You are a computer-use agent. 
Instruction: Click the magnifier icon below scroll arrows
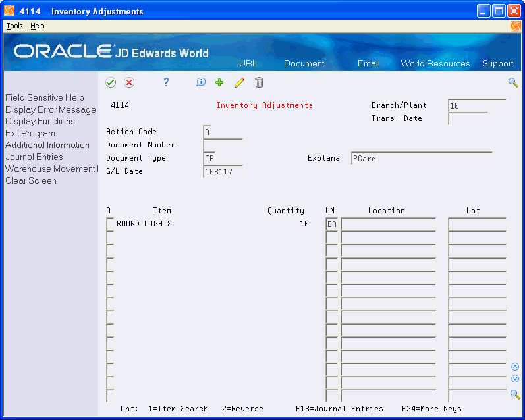click(x=515, y=394)
